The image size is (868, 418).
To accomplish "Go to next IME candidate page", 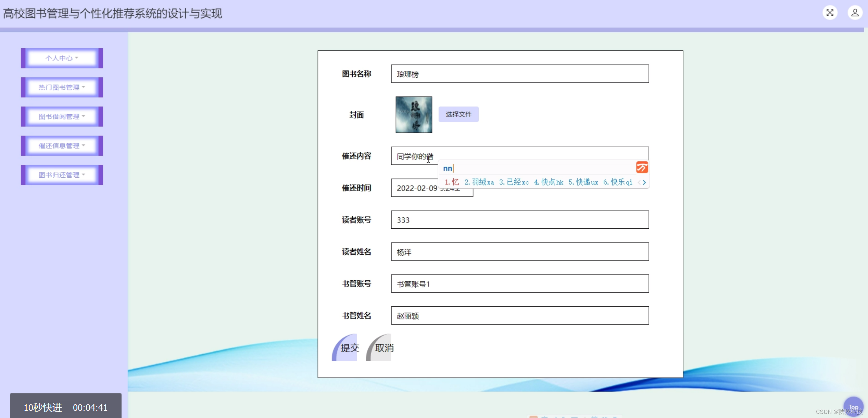I will pyautogui.click(x=644, y=182).
